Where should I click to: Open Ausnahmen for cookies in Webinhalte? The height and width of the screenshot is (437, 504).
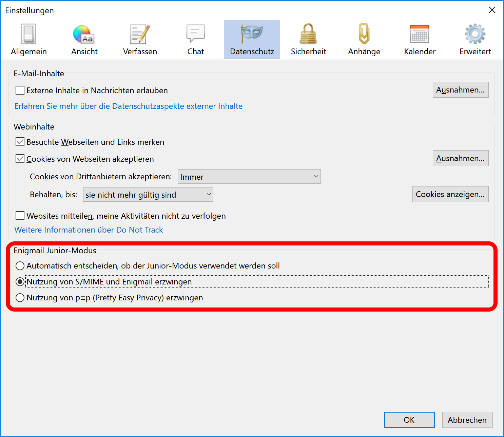pyautogui.click(x=461, y=158)
